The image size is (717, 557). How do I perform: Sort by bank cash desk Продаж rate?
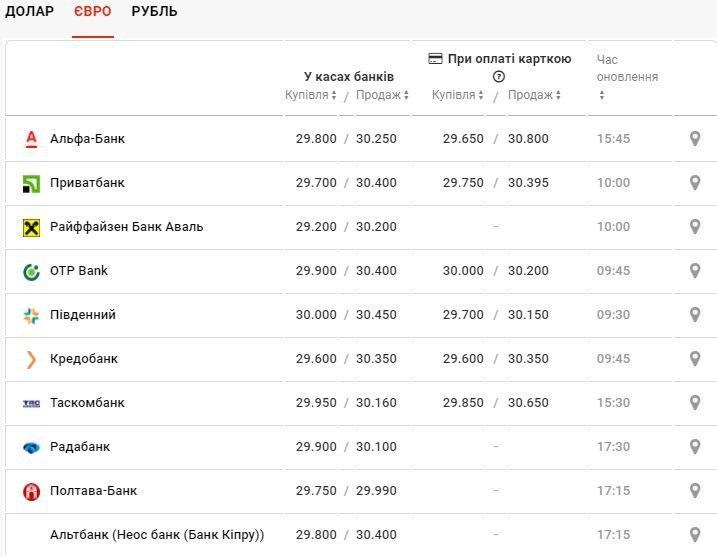pos(382,95)
